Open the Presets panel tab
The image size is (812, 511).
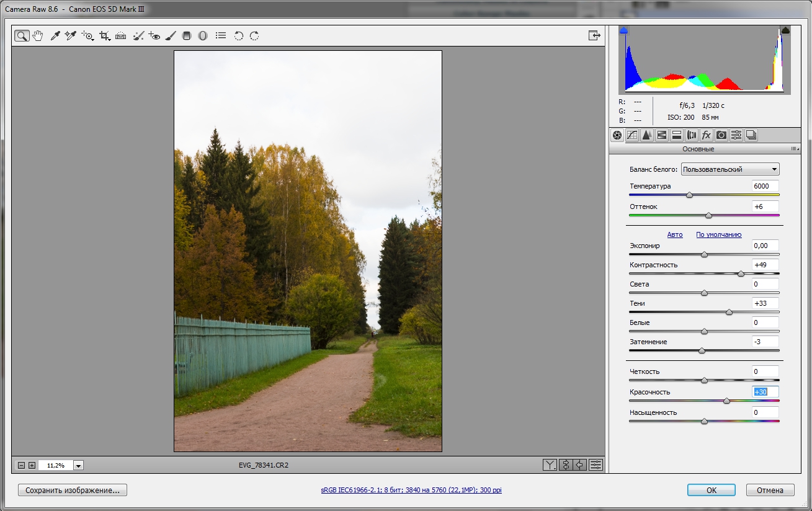point(736,135)
